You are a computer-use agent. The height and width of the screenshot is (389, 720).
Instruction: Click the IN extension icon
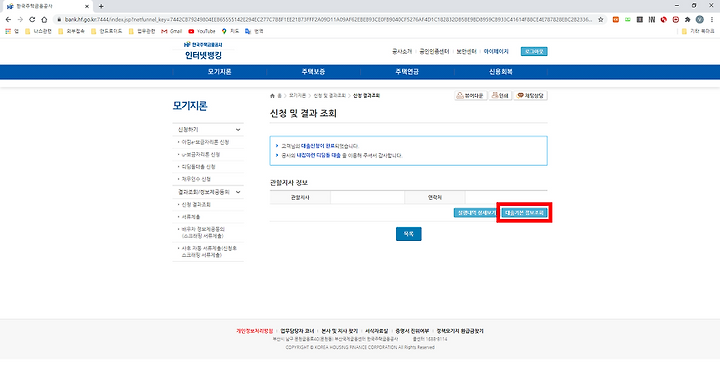652,19
